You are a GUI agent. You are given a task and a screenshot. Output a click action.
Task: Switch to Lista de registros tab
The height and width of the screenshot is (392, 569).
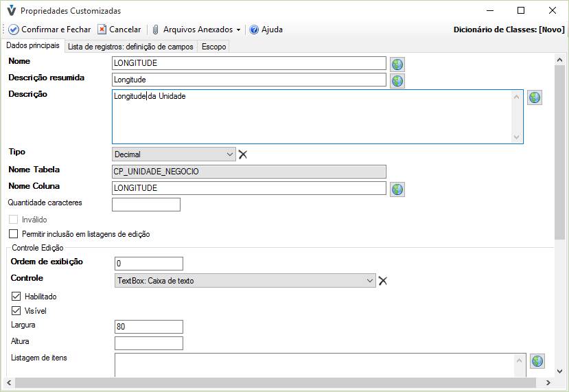click(130, 47)
